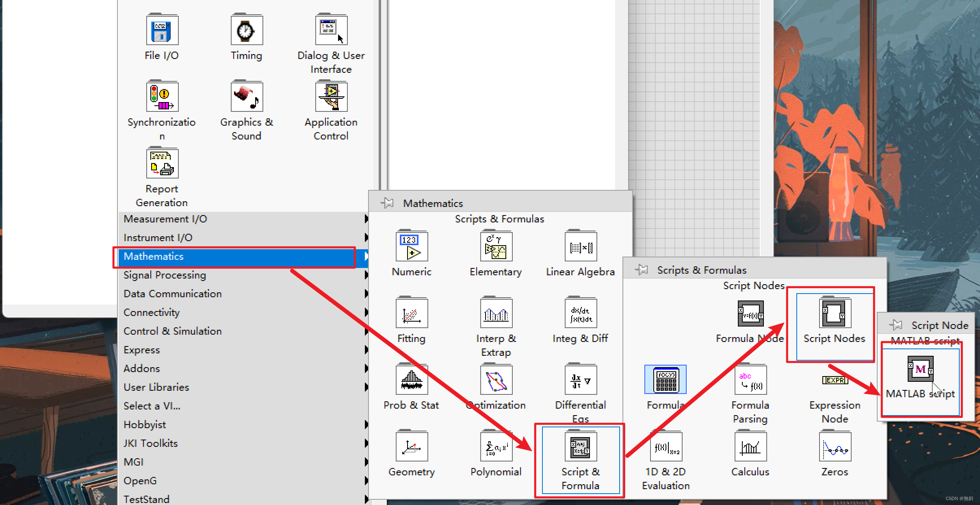The height and width of the screenshot is (505, 980).
Task: Pin the Script Node palette thumbtack
Action: 896,325
